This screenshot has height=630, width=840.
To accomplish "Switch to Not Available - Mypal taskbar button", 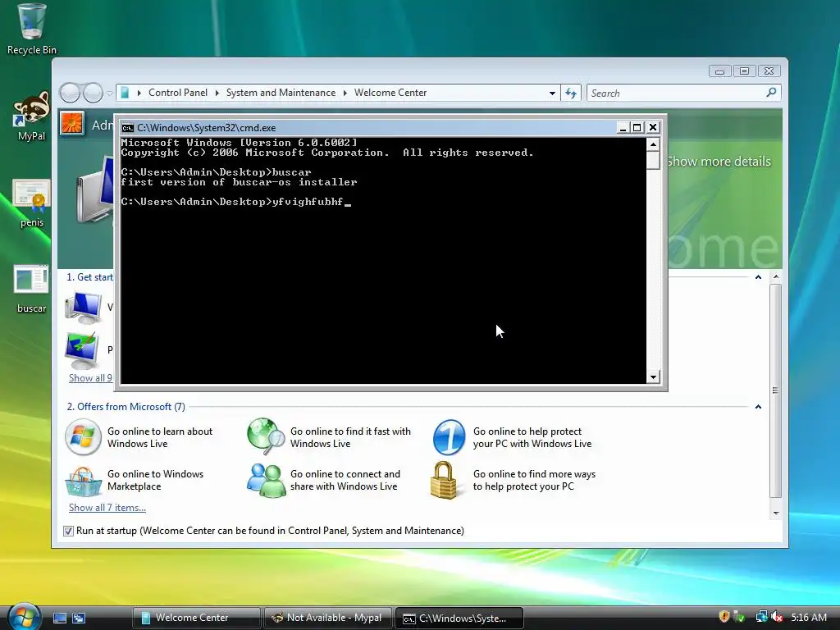I will 328,618.
